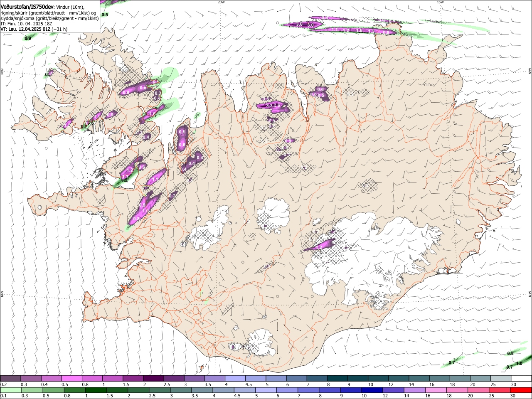The image size is (532, 399).
Task: Pick the rain scale swatch starting at 25
Action: (499, 390)
